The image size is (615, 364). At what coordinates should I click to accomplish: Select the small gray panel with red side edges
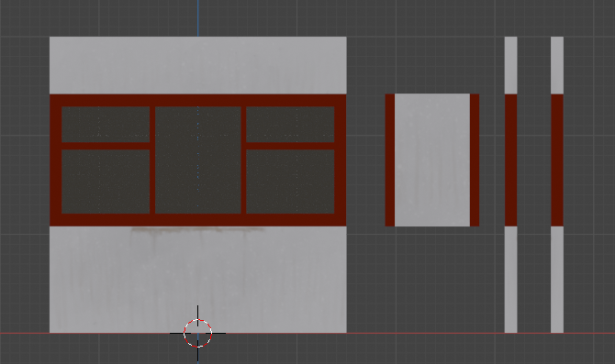click(432, 160)
